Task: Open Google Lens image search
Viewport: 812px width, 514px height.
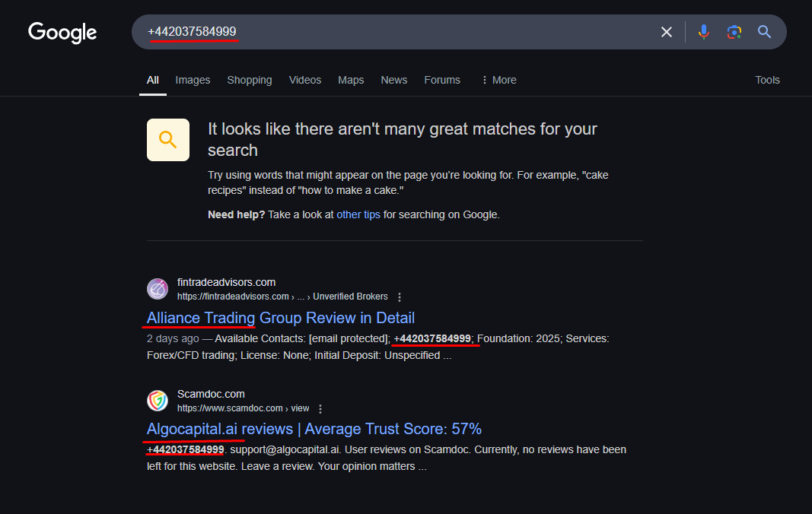Action: (x=734, y=32)
